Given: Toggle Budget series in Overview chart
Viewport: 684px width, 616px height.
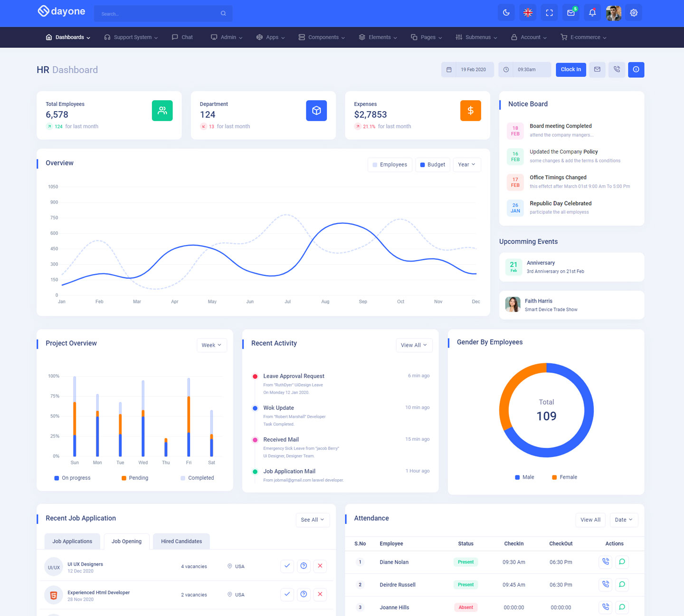Looking at the screenshot, I should (433, 165).
